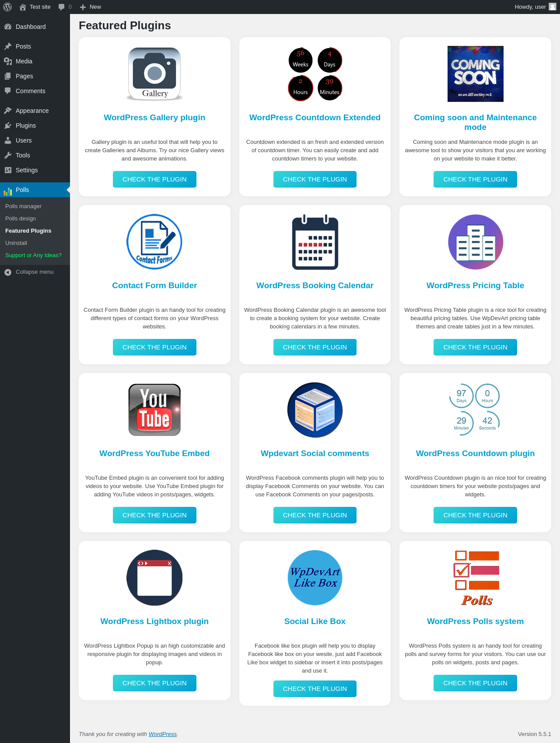Image resolution: width=560 pixels, height=743 pixels.
Task: Click the Version 5.5.1 footer text
Action: coord(535,734)
